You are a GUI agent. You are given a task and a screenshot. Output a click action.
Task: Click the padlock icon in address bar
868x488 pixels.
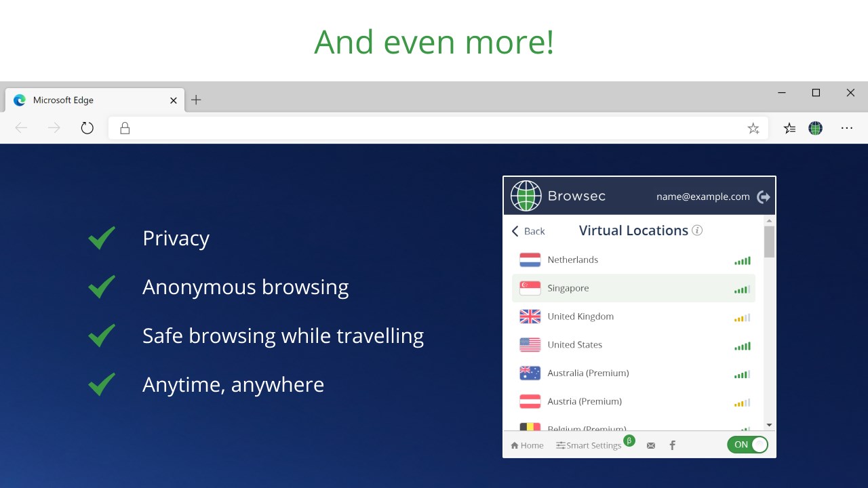pyautogui.click(x=125, y=128)
